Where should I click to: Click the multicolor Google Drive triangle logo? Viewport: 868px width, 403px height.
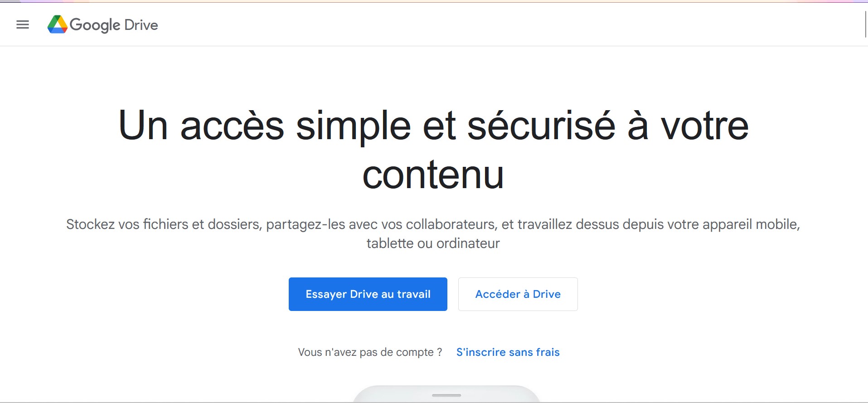(x=58, y=24)
